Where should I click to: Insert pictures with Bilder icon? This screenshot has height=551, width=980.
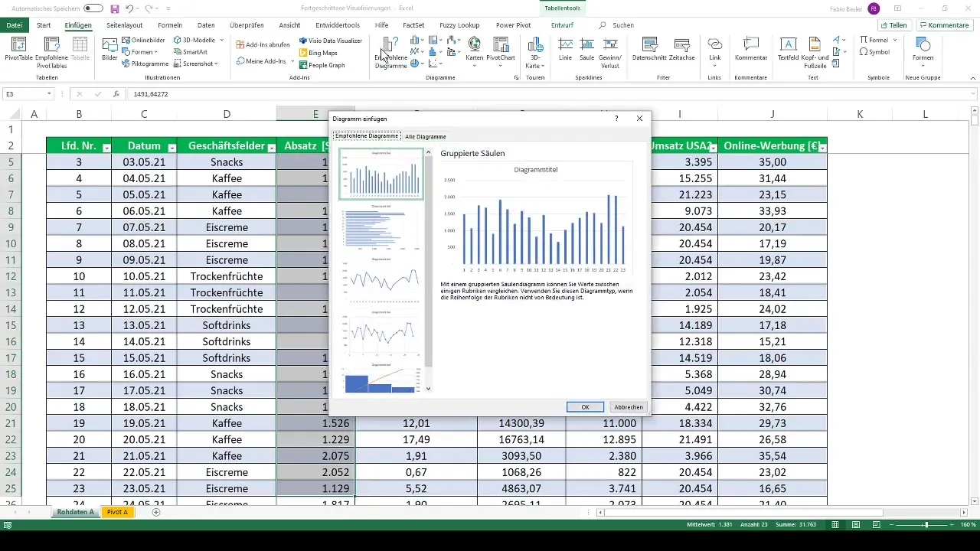pos(109,51)
